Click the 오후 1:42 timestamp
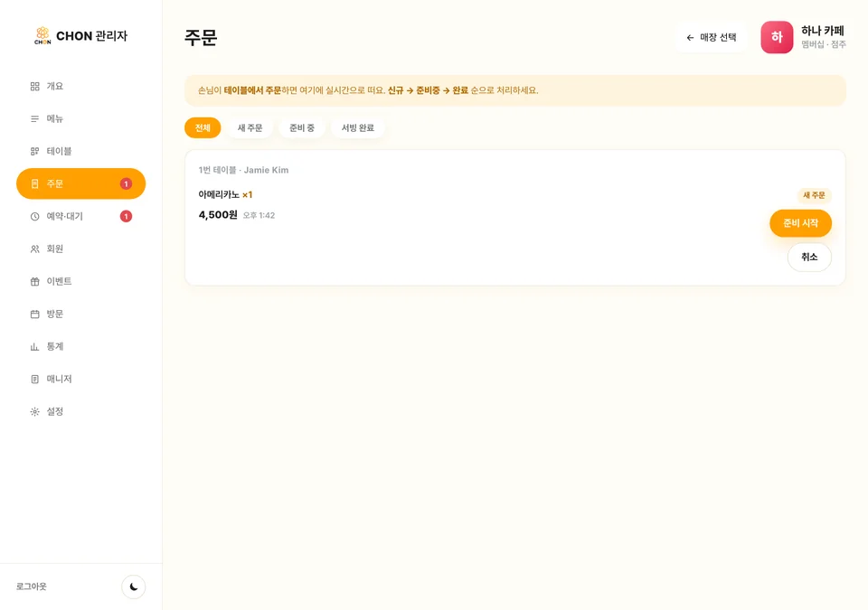Image resolution: width=868 pixels, height=610 pixels. tap(259, 215)
